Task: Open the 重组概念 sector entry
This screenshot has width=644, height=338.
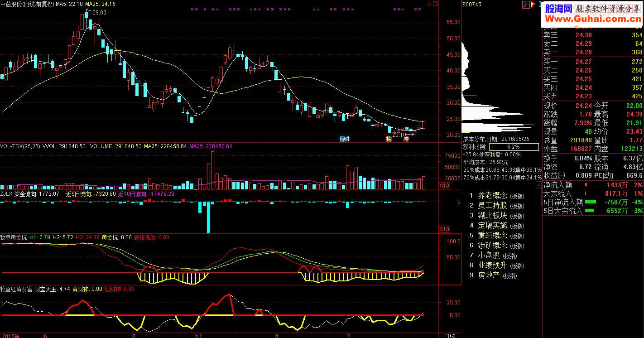Action: [493, 236]
